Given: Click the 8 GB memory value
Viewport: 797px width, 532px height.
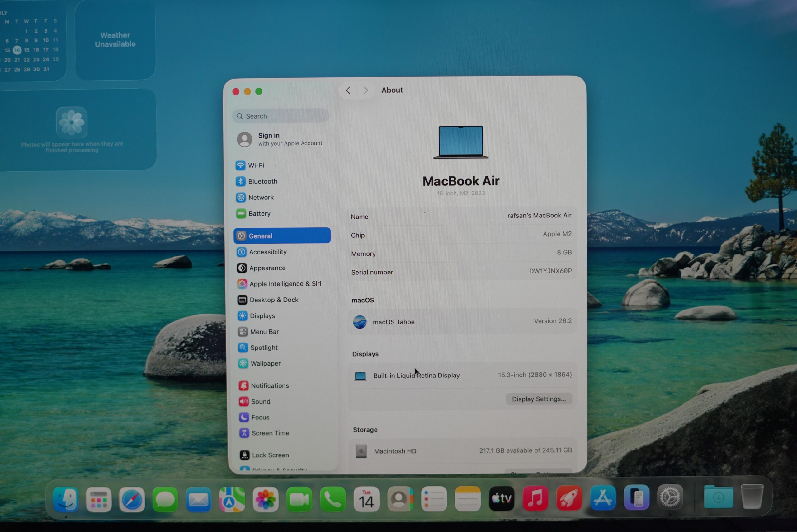Looking at the screenshot, I should point(564,252).
